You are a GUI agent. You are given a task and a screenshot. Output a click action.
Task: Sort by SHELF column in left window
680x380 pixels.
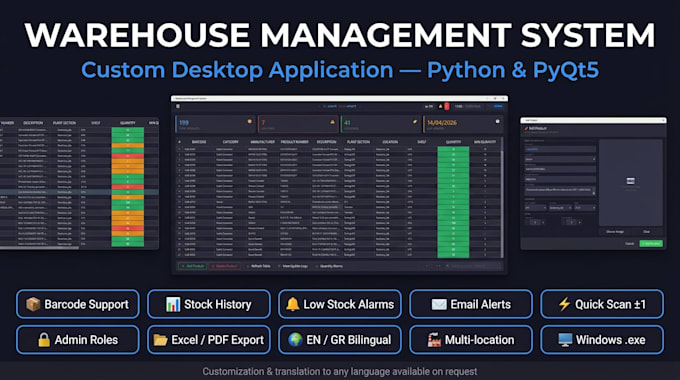[95, 123]
